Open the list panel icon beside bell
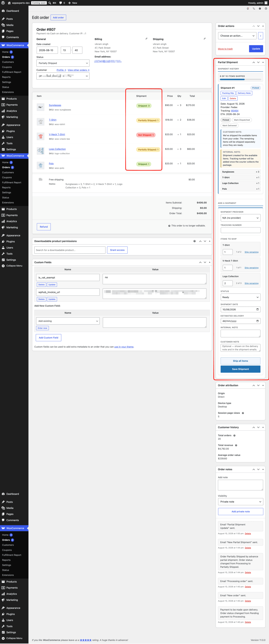Image resolution: width=269 pixels, height=644 pixels. coord(254,8)
